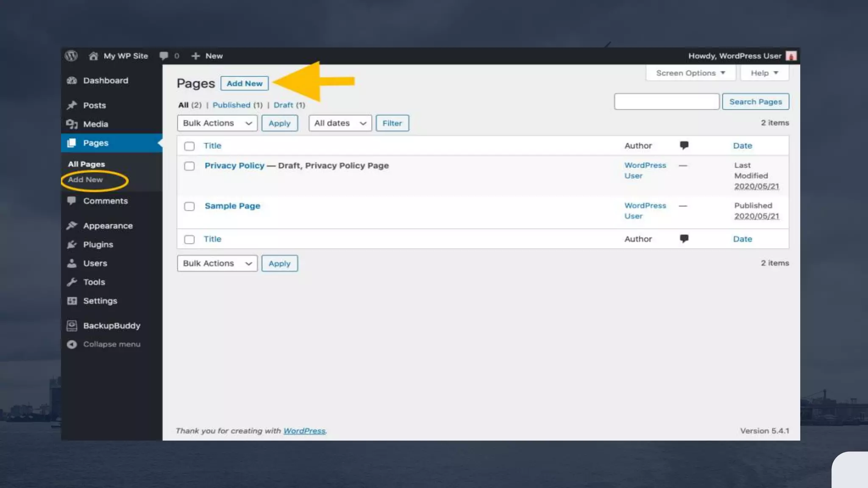Open the Dashboard gauge icon in sidebar
This screenshot has width=868, height=488.
tap(72, 80)
